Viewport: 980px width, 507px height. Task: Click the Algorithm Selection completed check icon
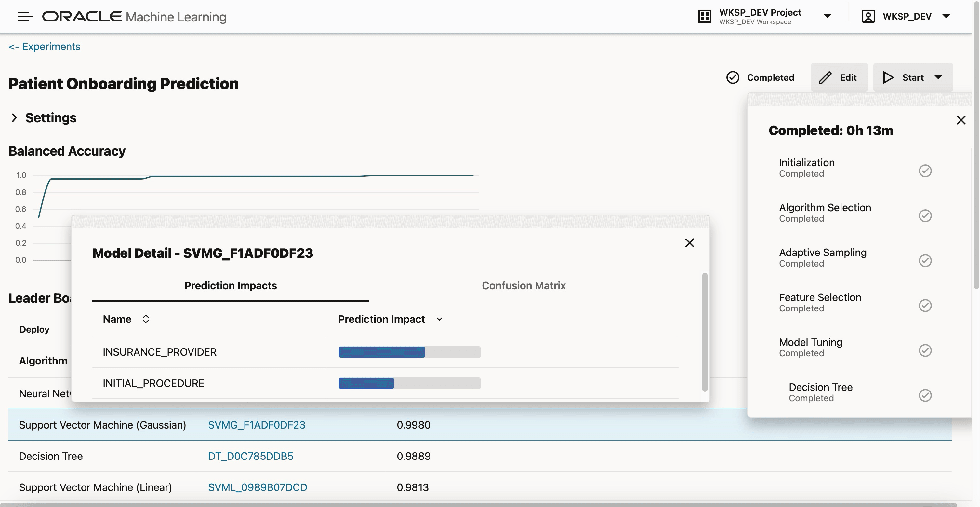pyautogui.click(x=925, y=216)
